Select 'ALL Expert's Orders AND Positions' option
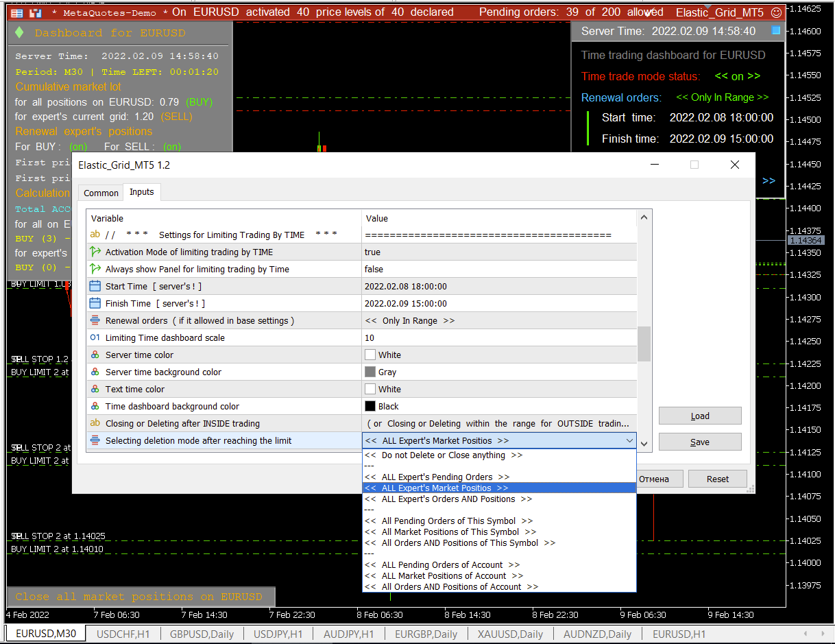 point(499,499)
